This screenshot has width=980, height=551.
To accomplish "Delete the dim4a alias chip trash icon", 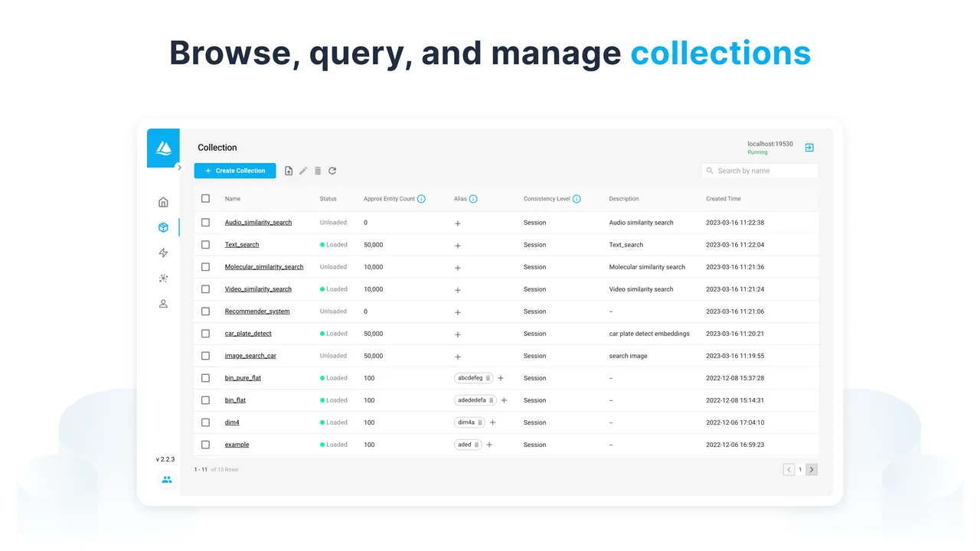I will pos(480,422).
